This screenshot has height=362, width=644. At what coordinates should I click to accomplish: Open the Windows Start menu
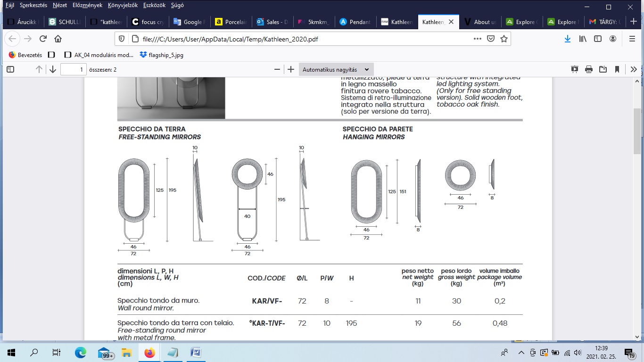[11, 352]
